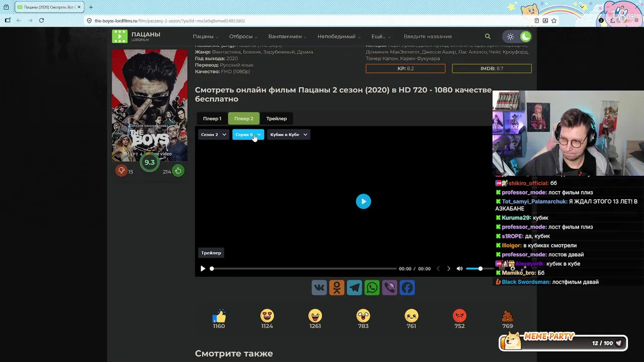Image resolution: width=644 pixels, height=362 pixels.
Task: Click the sad reaction with 761 votes
Action: click(x=412, y=316)
